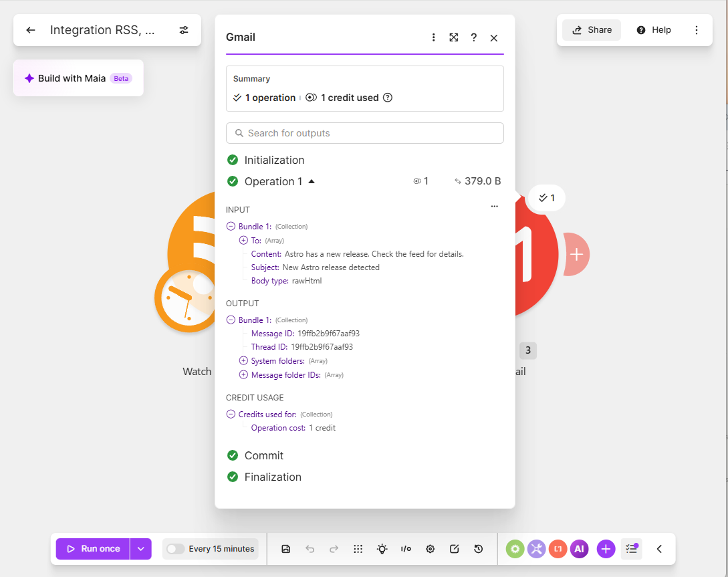Open the checklist log icon
The width and height of the screenshot is (728, 577).
click(632, 549)
